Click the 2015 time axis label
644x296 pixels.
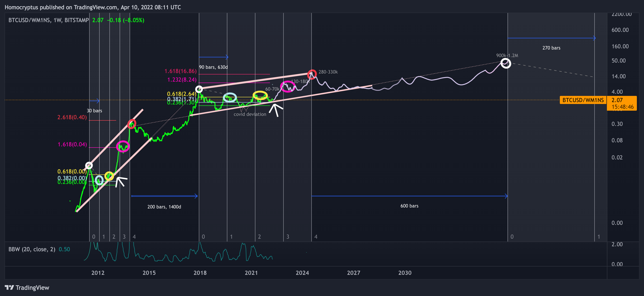pos(149,273)
